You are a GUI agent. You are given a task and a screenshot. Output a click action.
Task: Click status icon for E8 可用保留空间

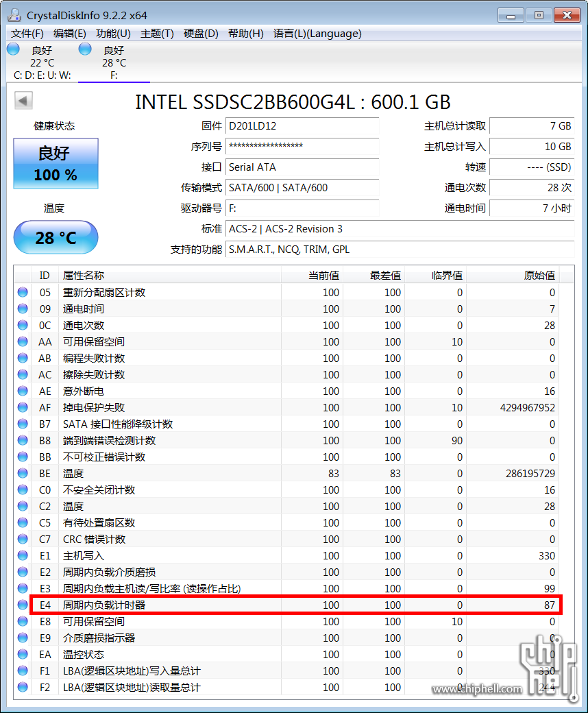(x=23, y=620)
